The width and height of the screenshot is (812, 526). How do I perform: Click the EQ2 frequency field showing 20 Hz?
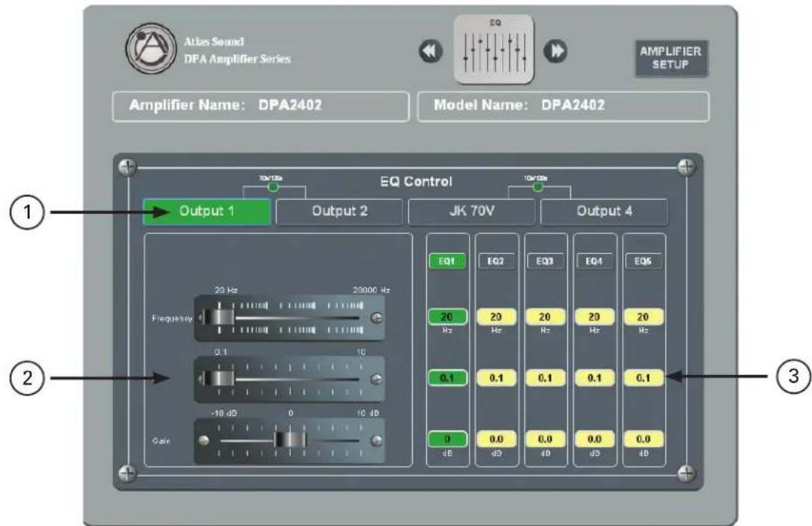tap(495, 317)
